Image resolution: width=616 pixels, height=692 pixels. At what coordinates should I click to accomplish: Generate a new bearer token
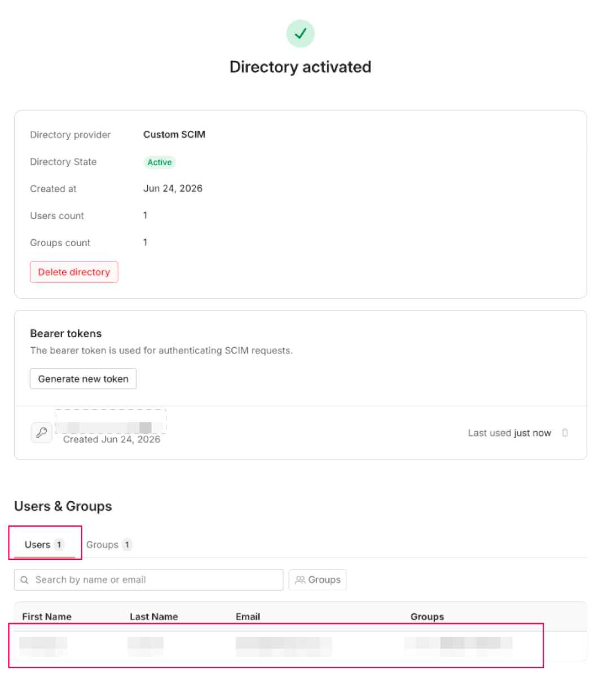tap(83, 379)
